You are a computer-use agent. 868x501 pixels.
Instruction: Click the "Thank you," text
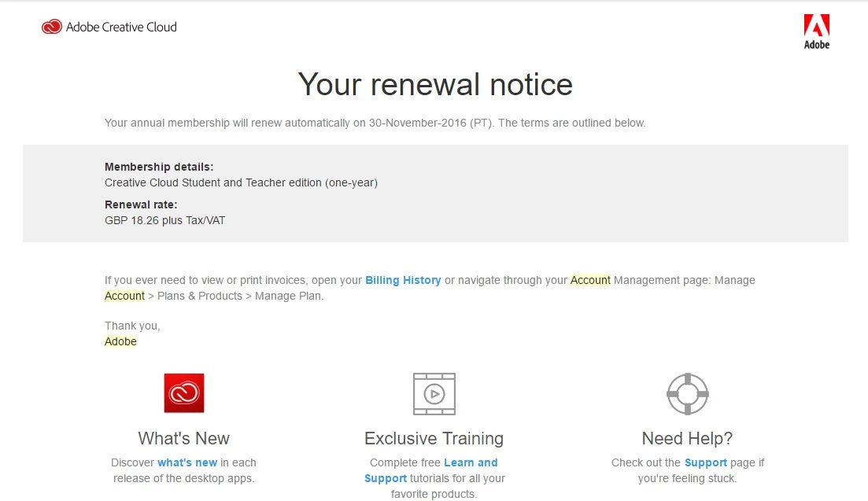(132, 326)
